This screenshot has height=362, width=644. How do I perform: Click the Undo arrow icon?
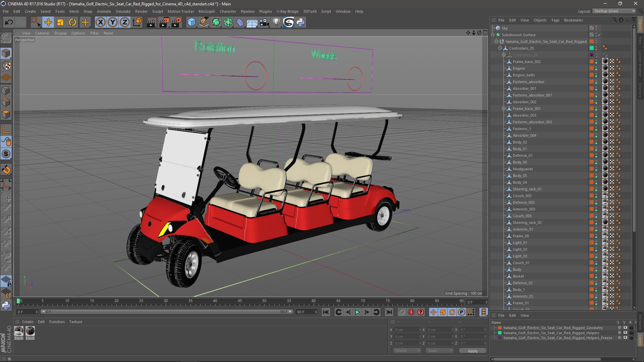[9, 22]
